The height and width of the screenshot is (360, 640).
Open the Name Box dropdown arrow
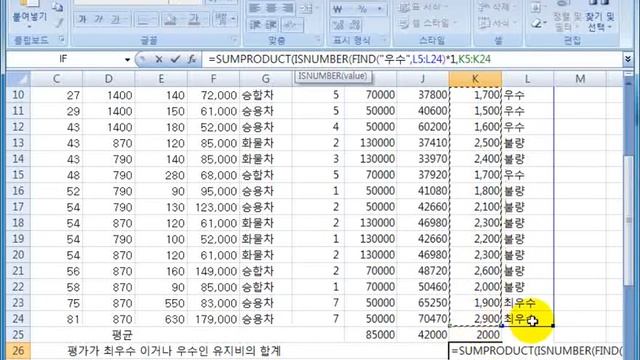[127, 60]
